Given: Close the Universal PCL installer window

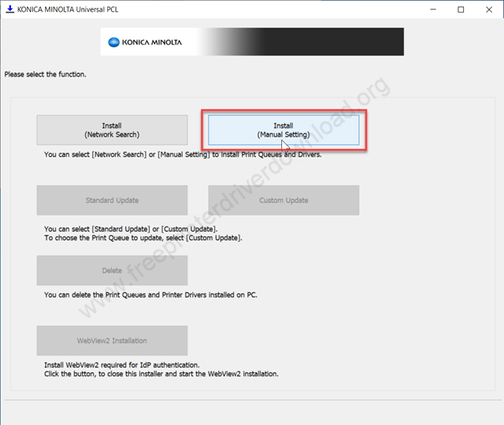Looking at the screenshot, I should click(489, 9).
